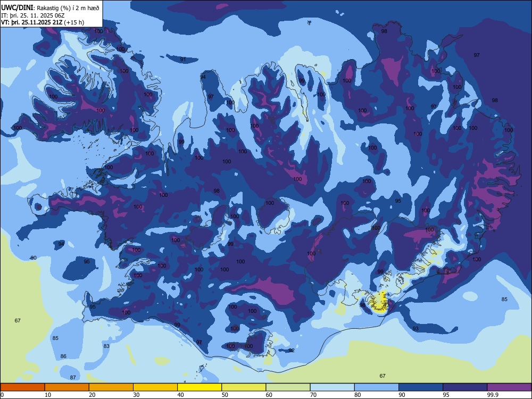Click the "VT: þri. 25.11.2025 21Z" valid time
This screenshot has height=399, width=532.
(x=32, y=22)
